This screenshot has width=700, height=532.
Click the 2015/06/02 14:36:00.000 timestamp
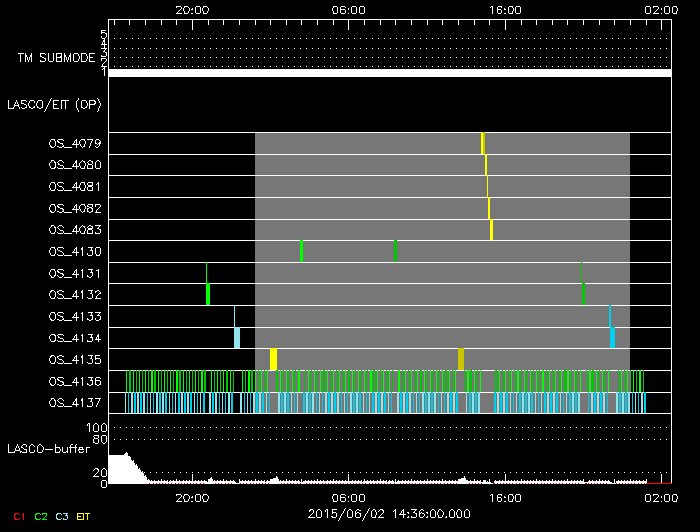[388, 513]
